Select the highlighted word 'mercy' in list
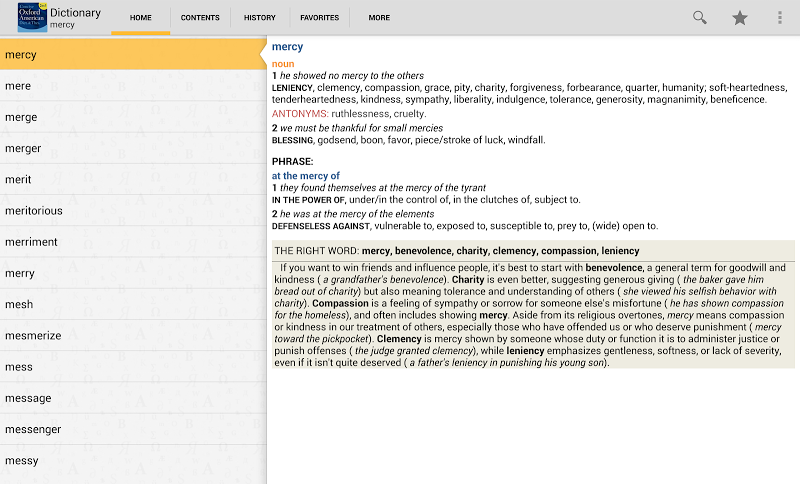The height and width of the screenshot is (484, 800). pos(133,55)
